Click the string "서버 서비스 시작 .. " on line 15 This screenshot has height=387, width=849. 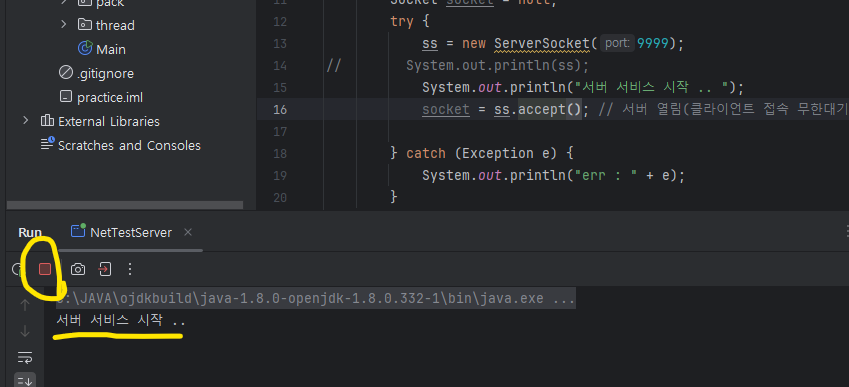pos(653,87)
